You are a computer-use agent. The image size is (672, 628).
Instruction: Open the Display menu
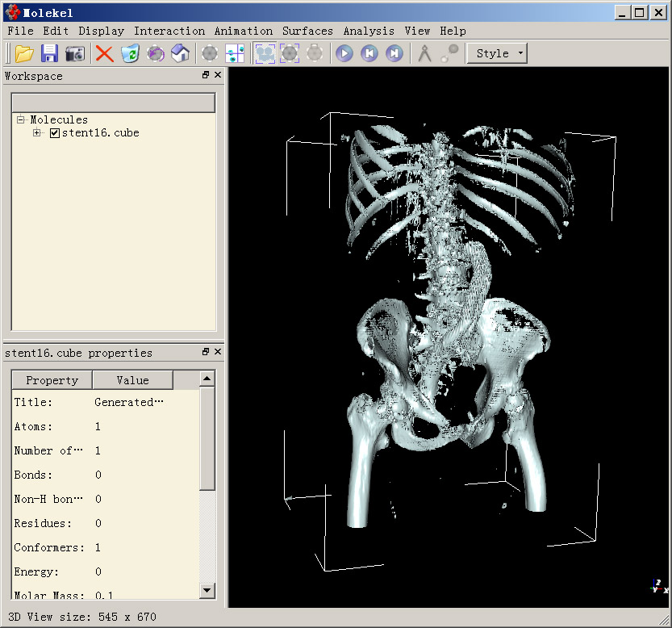click(x=101, y=31)
